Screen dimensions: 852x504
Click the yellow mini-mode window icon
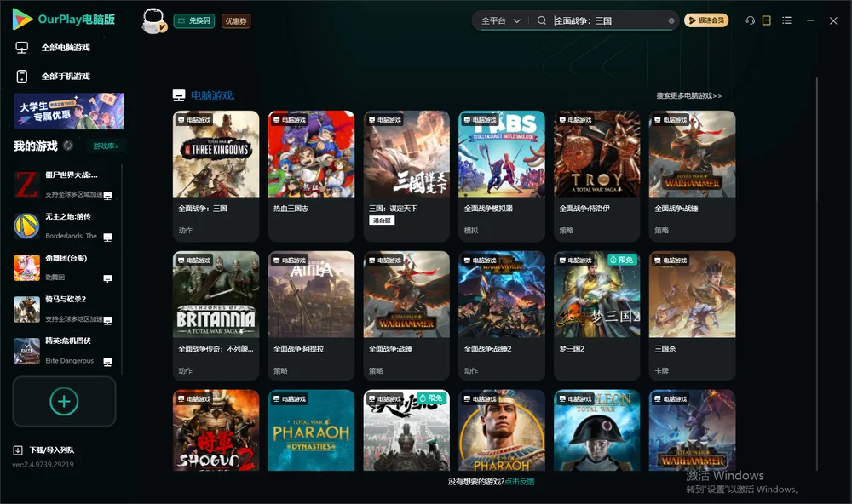click(x=767, y=20)
